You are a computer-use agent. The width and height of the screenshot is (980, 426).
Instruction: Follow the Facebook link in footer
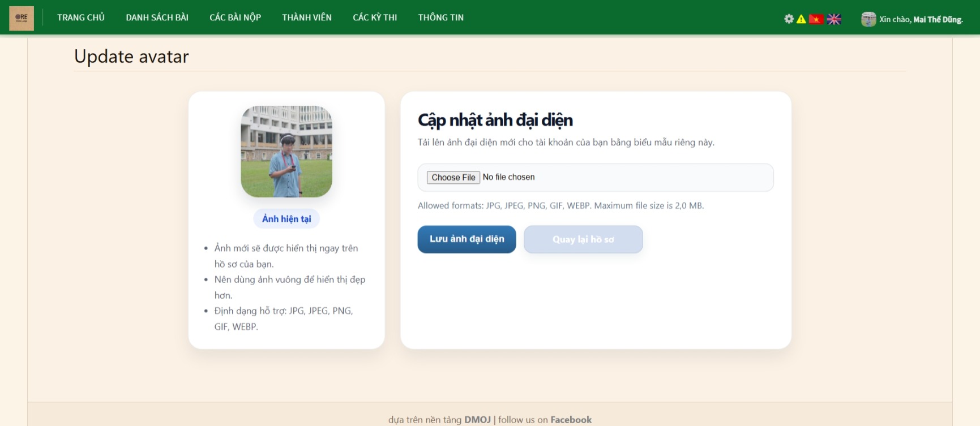pyautogui.click(x=571, y=420)
